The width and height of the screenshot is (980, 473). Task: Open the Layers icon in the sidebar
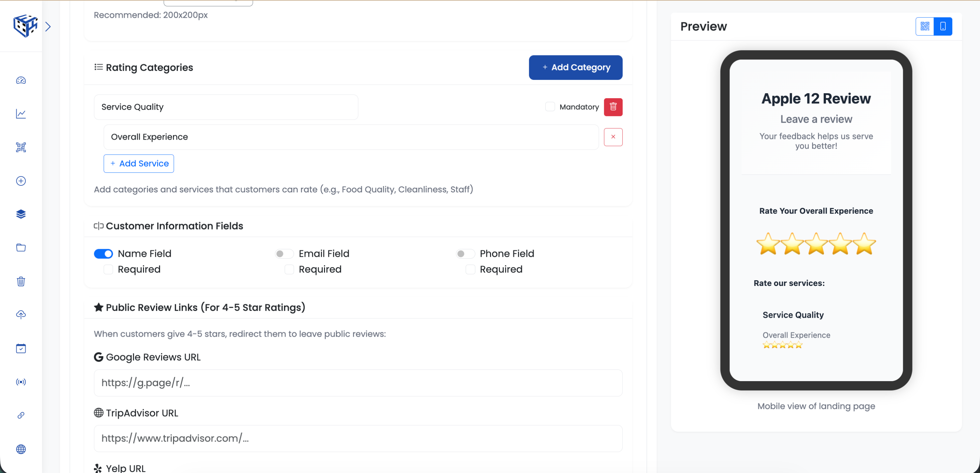[21, 214]
